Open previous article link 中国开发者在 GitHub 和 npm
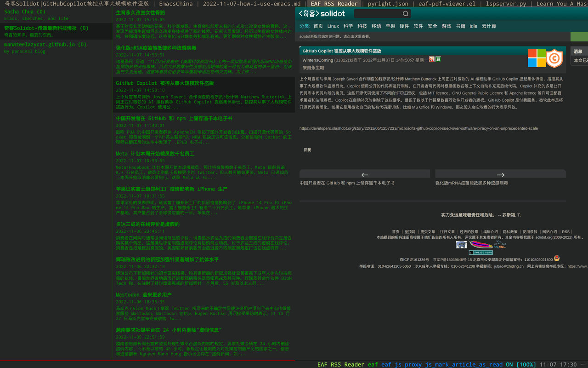Viewport: 588px width, 368px height. [x=347, y=183]
